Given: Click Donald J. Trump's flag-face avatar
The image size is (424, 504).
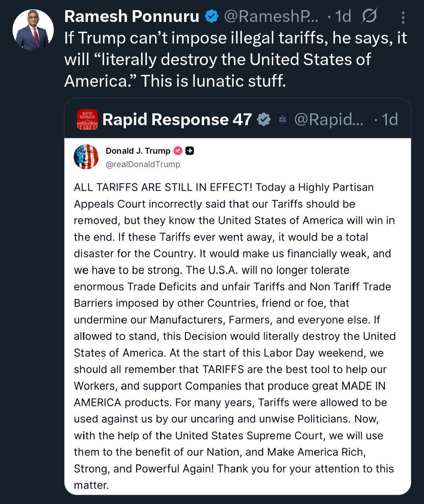Looking at the screenshot, I should click(86, 157).
